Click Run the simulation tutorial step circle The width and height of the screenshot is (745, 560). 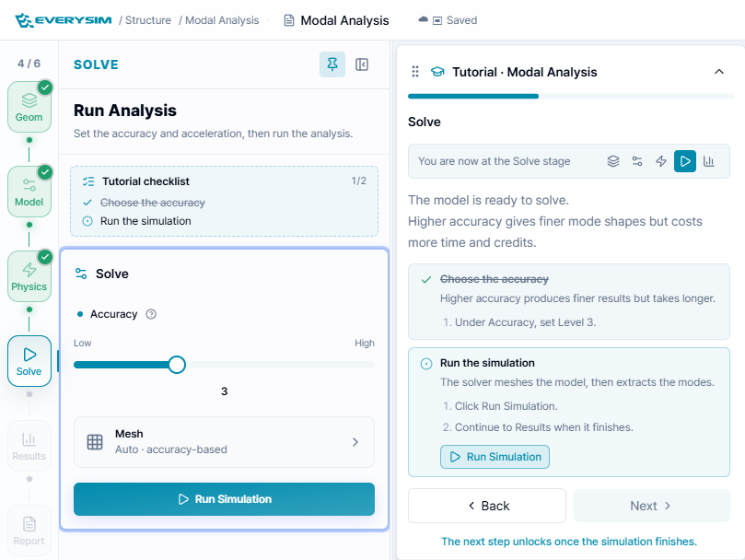click(426, 364)
